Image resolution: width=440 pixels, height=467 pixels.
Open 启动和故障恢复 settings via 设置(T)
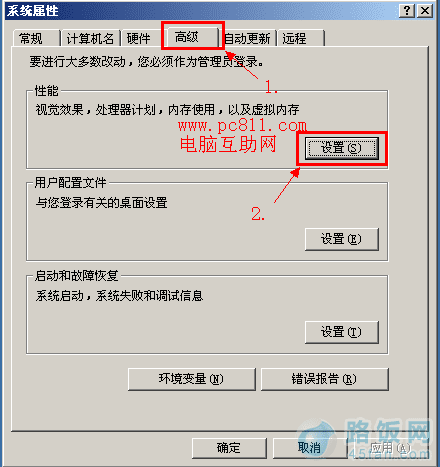(x=342, y=332)
